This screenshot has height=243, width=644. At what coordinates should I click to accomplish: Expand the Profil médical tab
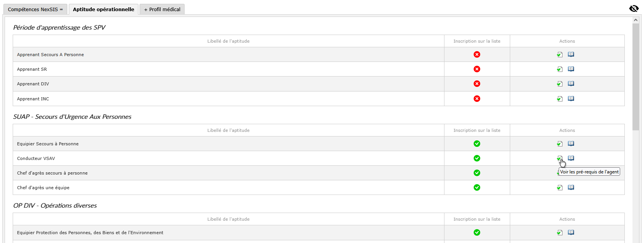click(x=162, y=9)
